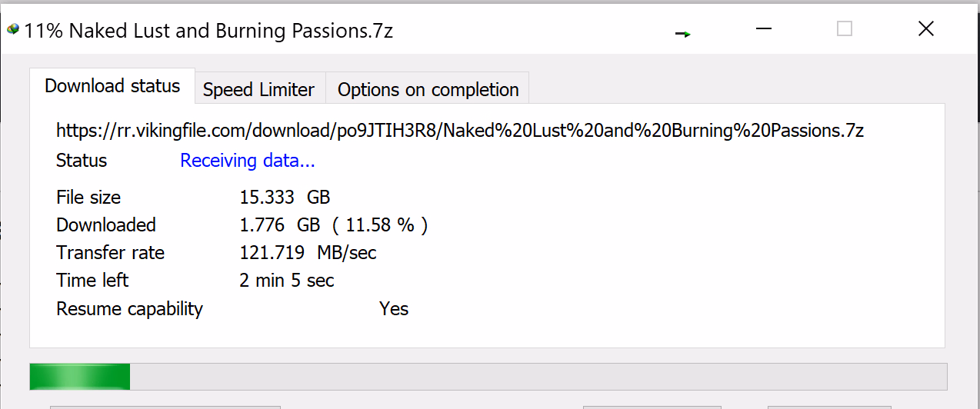Click the "2 min 5 sec" time left value

[x=287, y=281]
